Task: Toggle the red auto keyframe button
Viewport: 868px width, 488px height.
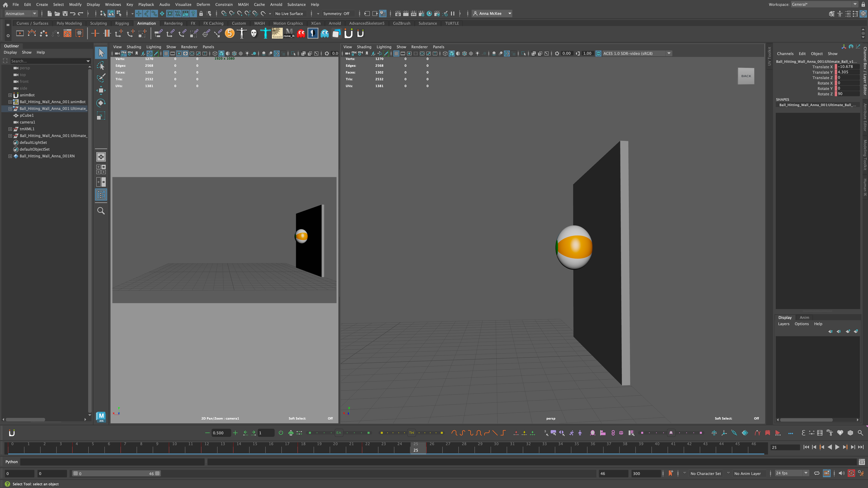Action: [x=851, y=473]
